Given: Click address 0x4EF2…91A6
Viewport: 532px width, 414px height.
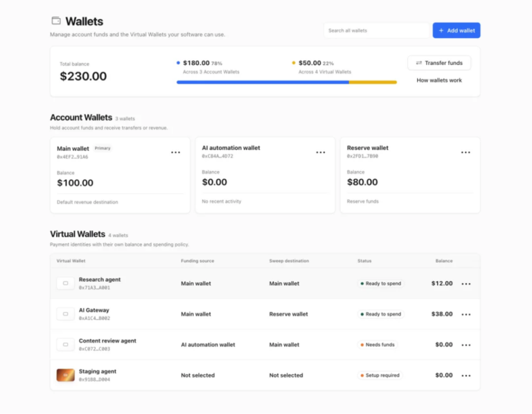Looking at the screenshot, I should point(72,156).
